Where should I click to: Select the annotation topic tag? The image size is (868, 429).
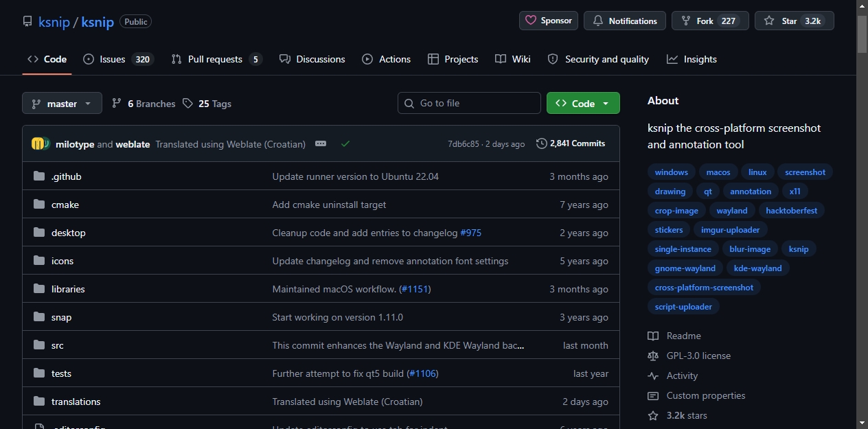click(751, 192)
